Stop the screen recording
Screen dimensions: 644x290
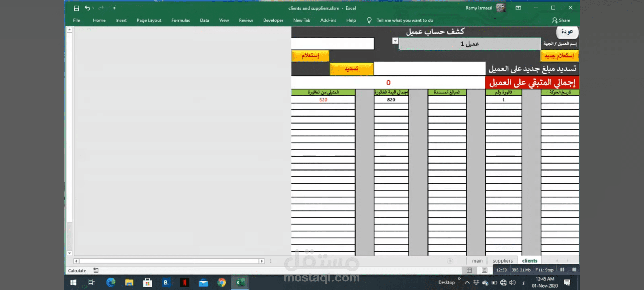tap(574, 270)
